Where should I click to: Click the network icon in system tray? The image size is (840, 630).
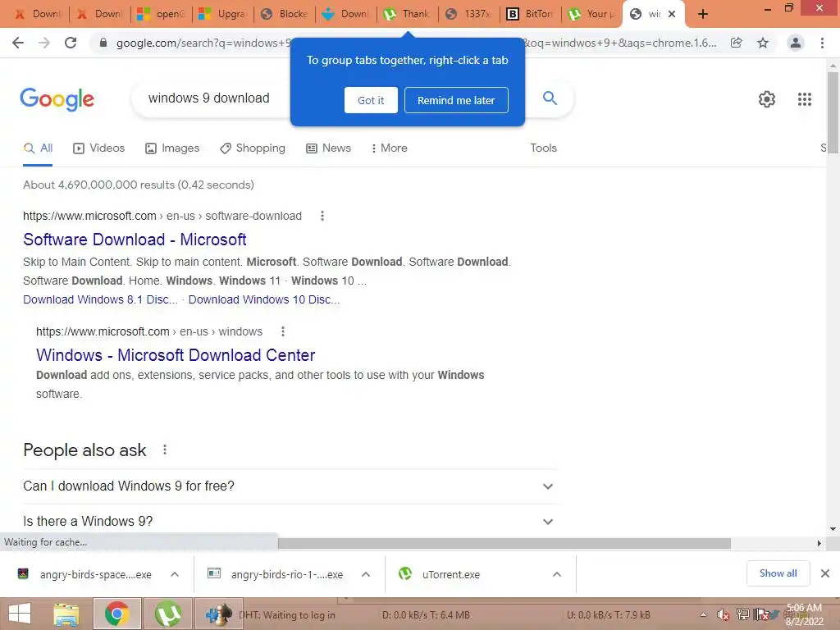pos(743,615)
